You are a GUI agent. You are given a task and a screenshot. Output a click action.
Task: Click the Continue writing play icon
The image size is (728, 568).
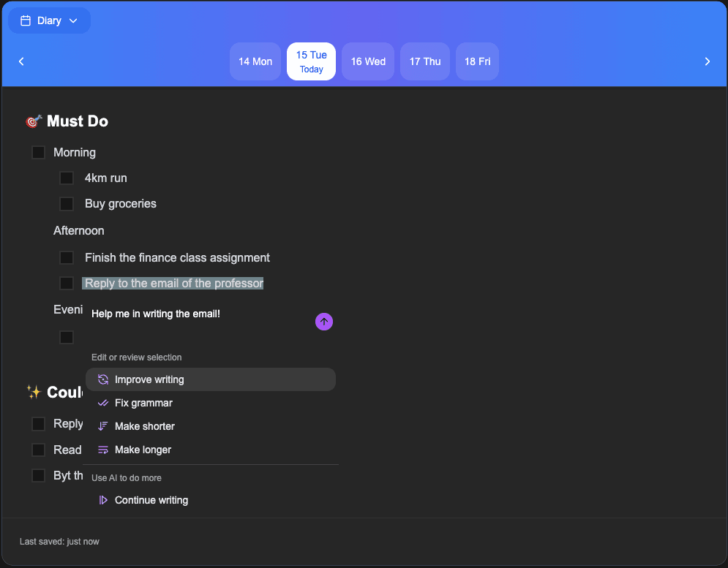click(102, 500)
